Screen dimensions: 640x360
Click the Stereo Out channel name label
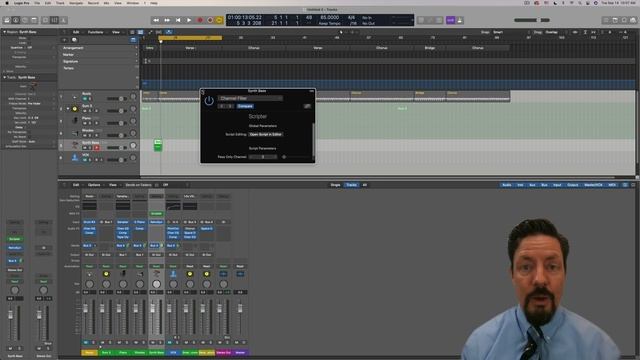(x=223, y=352)
